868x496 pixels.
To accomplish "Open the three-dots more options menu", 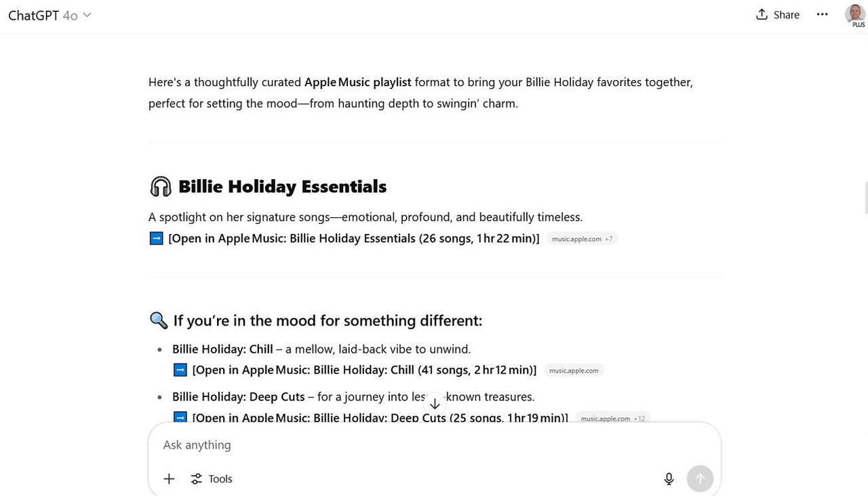I will point(822,15).
